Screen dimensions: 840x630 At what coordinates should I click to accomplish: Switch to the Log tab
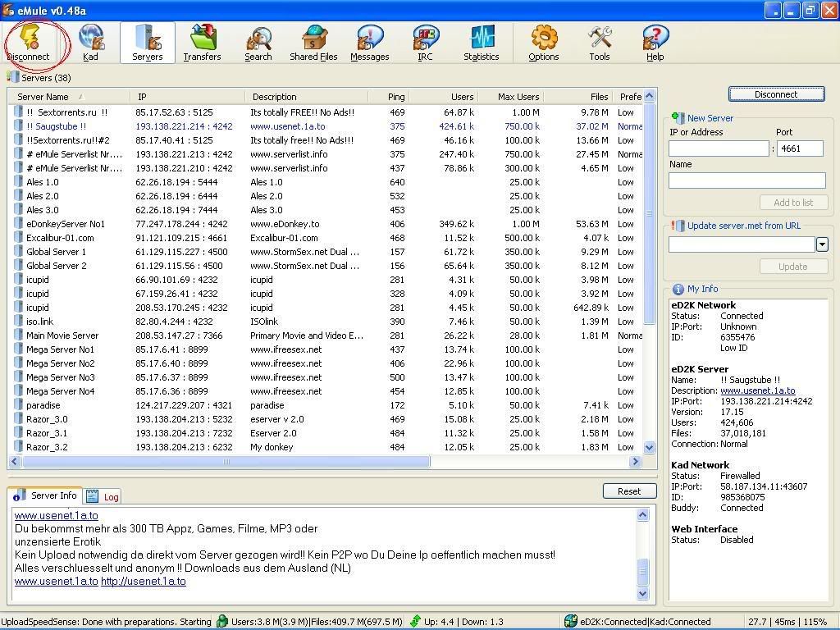103,496
